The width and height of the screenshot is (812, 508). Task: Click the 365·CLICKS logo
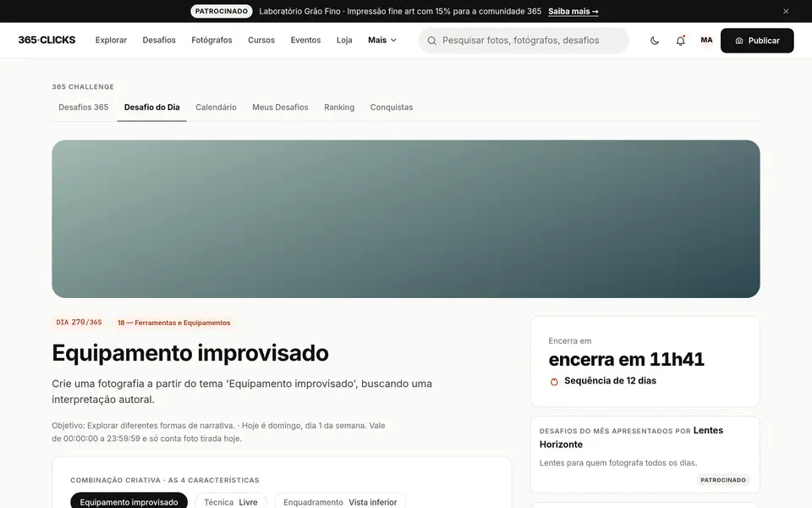[47, 40]
